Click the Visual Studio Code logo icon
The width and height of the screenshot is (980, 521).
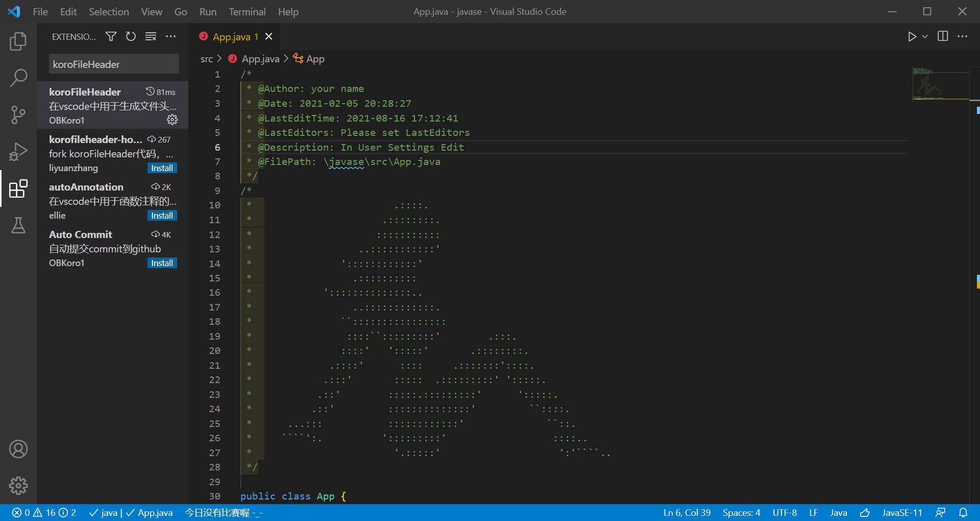[14, 12]
